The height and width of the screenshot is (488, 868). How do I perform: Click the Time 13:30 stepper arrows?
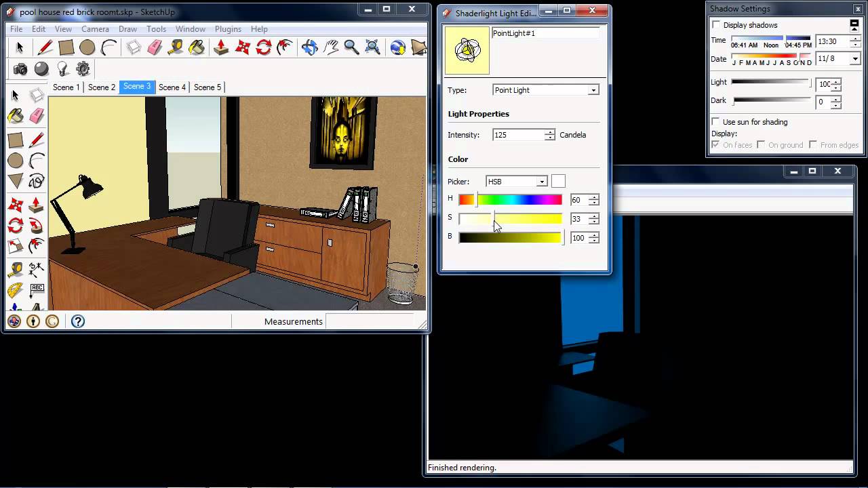tap(855, 41)
